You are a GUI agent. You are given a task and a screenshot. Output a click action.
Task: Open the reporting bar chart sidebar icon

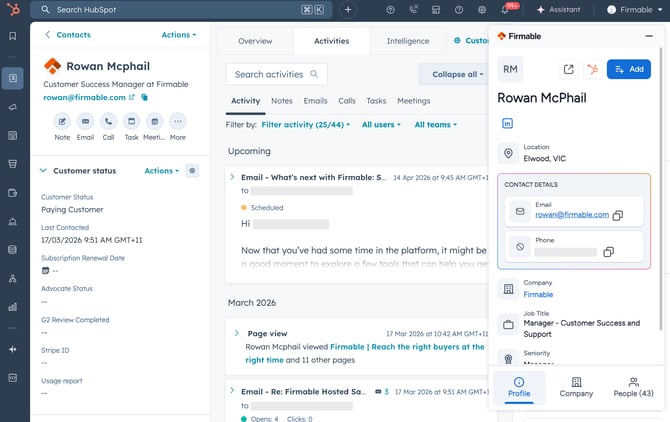click(13, 307)
